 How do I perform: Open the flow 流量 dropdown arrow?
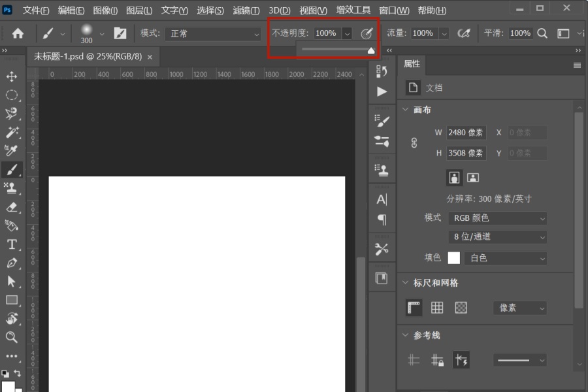tap(444, 34)
